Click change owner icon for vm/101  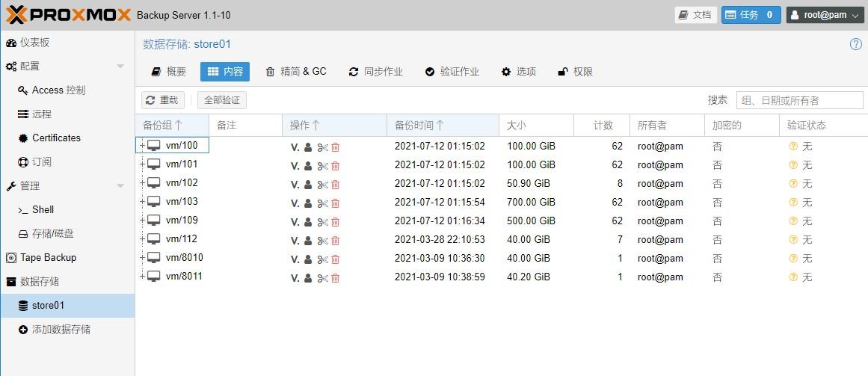coord(308,166)
